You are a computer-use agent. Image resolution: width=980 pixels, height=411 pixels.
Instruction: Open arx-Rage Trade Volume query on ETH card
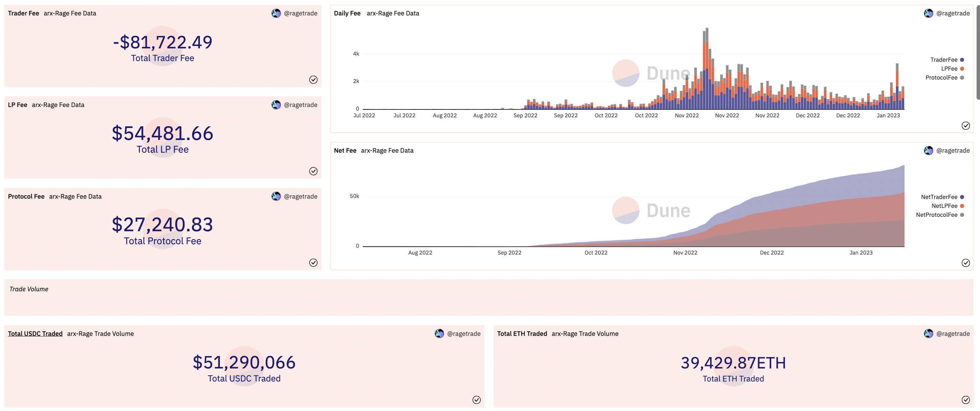585,334
